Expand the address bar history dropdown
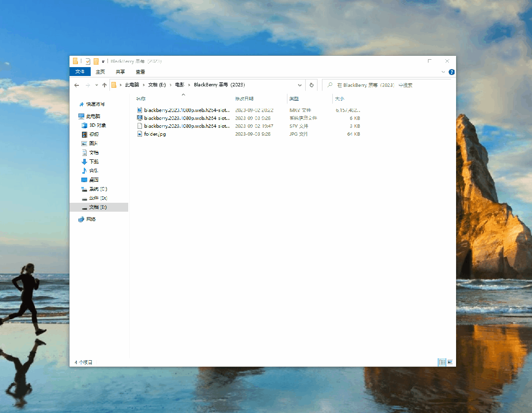The height and width of the screenshot is (413, 532). (x=300, y=85)
